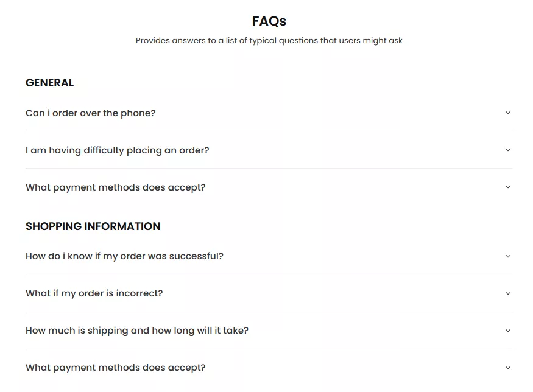Screen dimensions: 533x392
Task: Expand the 'Can i order over the phone?' chevron
Action: pos(508,113)
